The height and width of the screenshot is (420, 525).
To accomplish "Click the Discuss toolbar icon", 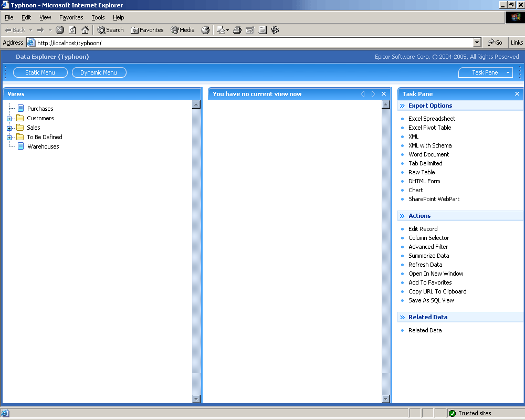I will 263,30.
